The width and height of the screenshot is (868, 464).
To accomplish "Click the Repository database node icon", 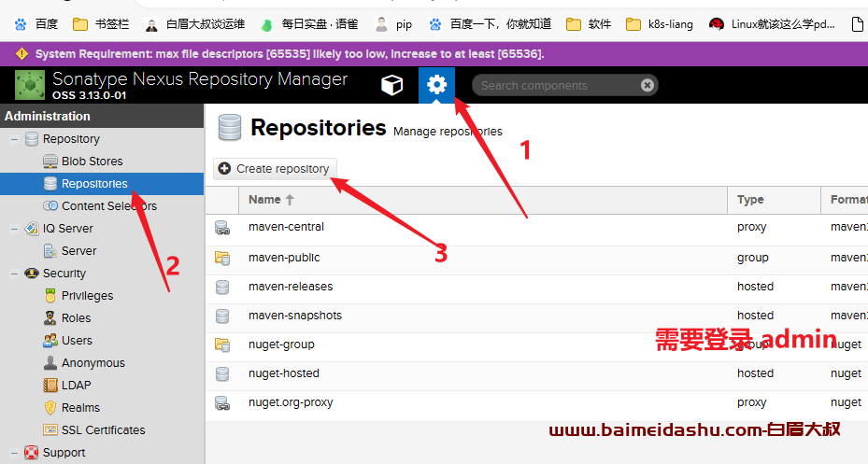I will (32, 139).
